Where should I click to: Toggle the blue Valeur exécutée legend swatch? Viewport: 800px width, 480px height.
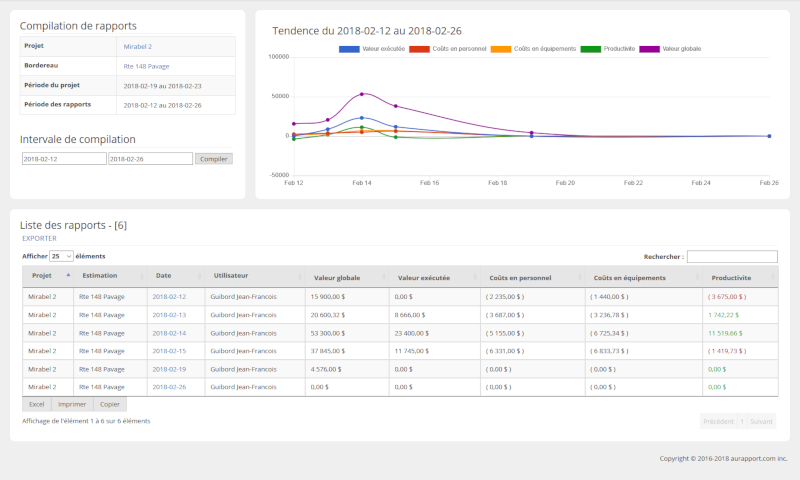(x=349, y=48)
